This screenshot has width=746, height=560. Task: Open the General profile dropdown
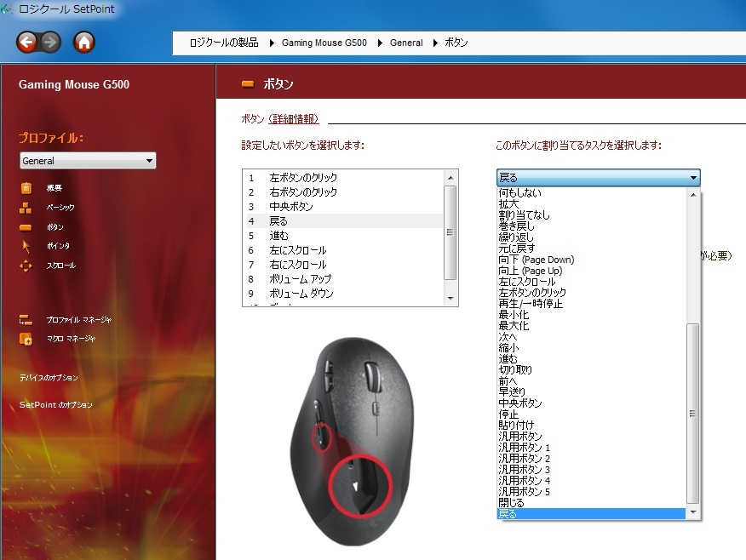(88, 161)
